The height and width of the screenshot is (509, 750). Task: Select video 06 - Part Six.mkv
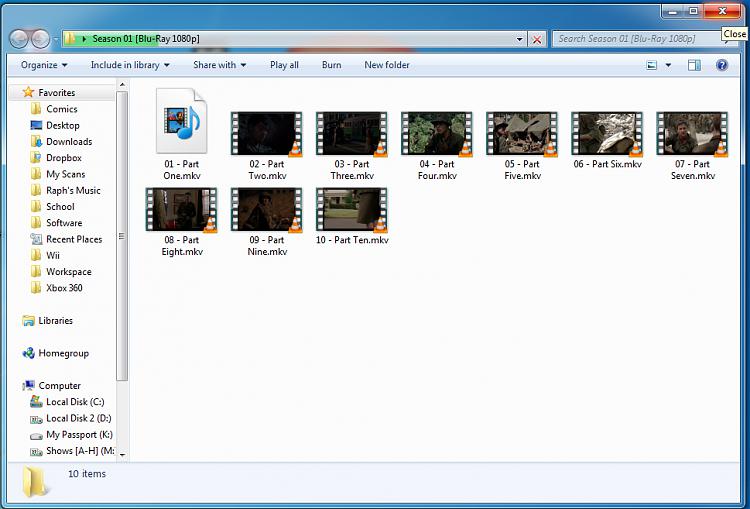click(607, 140)
